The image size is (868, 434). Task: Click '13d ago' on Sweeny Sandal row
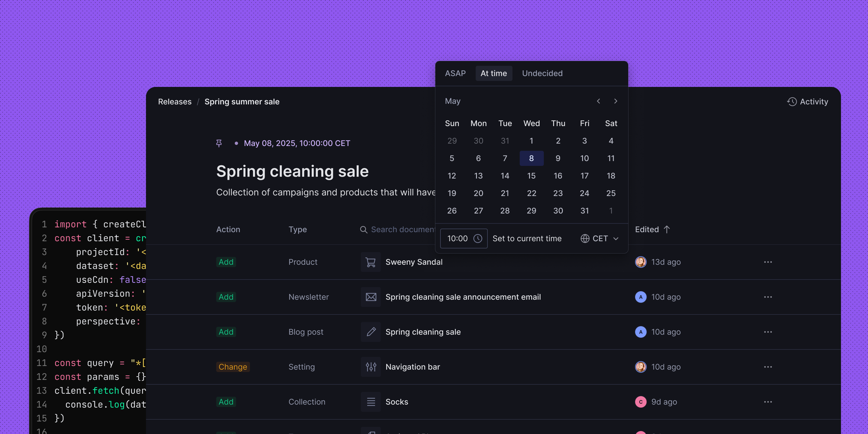666,262
